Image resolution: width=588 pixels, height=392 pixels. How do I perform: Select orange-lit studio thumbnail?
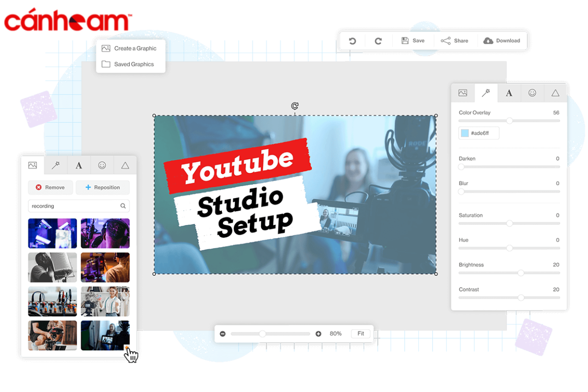click(x=105, y=268)
